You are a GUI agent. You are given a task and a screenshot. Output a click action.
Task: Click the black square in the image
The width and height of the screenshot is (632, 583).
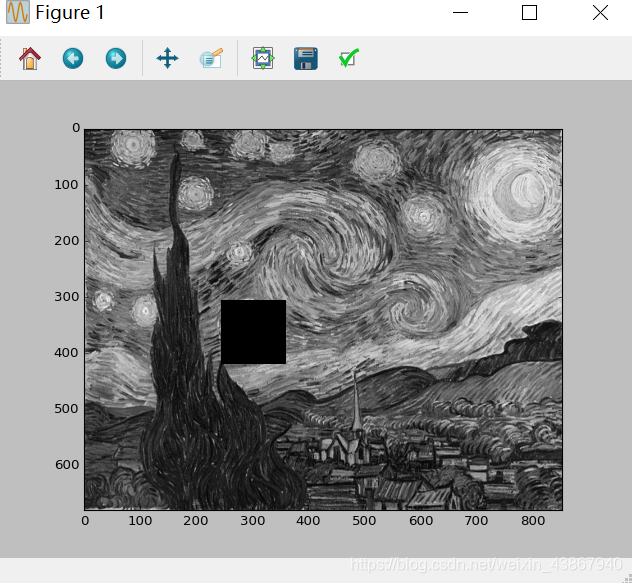(x=254, y=332)
